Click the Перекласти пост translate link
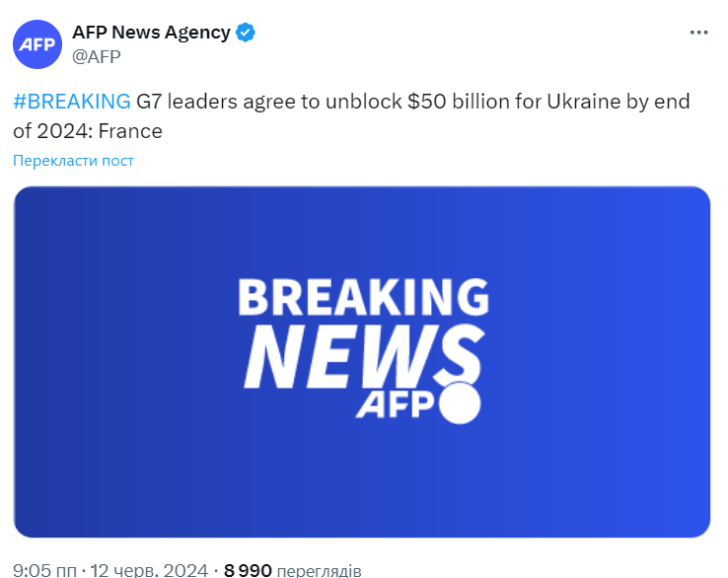Viewport: 728px width, 578px height. (x=73, y=161)
